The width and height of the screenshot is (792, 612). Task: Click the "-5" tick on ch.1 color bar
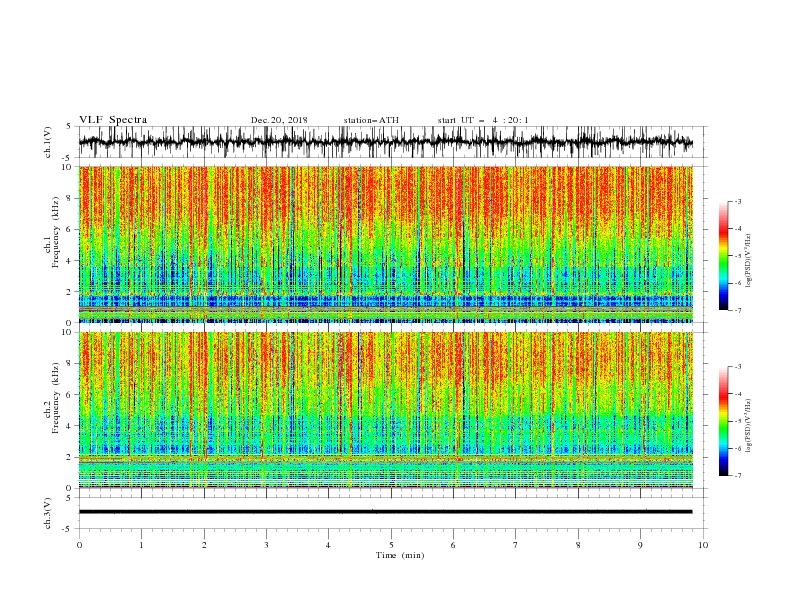[x=738, y=256]
